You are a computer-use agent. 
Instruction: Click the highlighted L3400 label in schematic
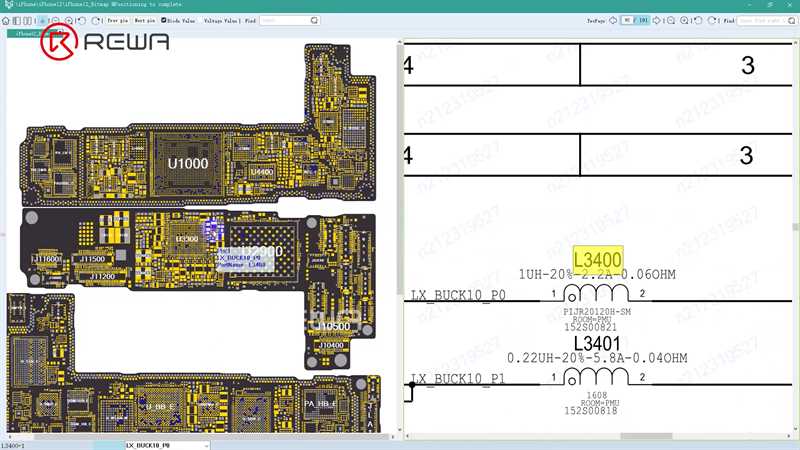click(x=597, y=260)
